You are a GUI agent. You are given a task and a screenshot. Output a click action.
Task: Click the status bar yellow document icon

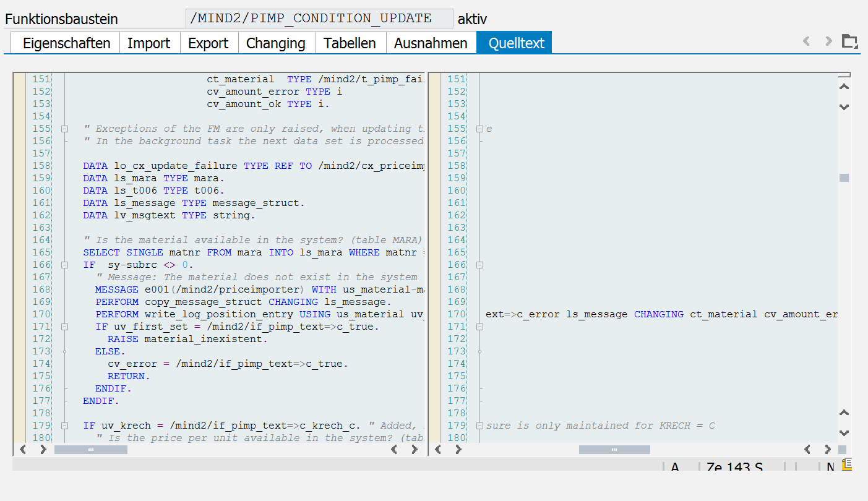click(846, 465)
